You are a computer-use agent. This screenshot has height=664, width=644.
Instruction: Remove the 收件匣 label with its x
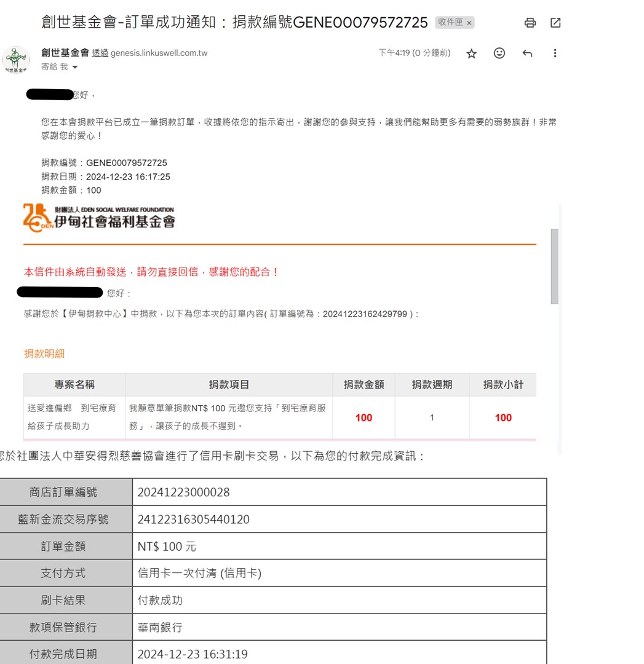tap(469, 23)
